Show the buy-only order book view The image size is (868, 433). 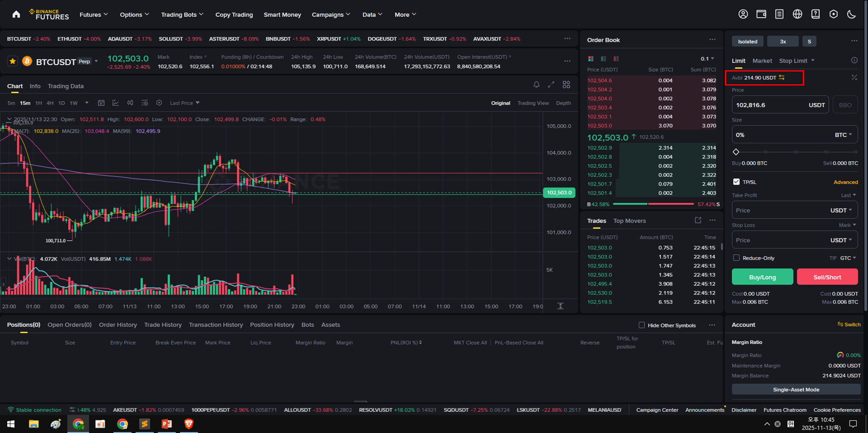(x=603, y=58)
